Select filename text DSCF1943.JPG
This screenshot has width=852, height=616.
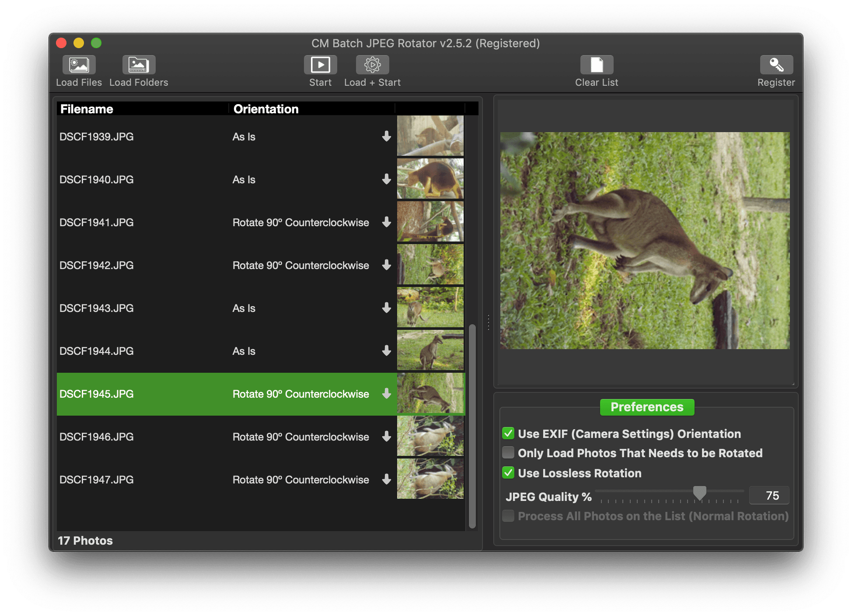(x=97, y=308)
